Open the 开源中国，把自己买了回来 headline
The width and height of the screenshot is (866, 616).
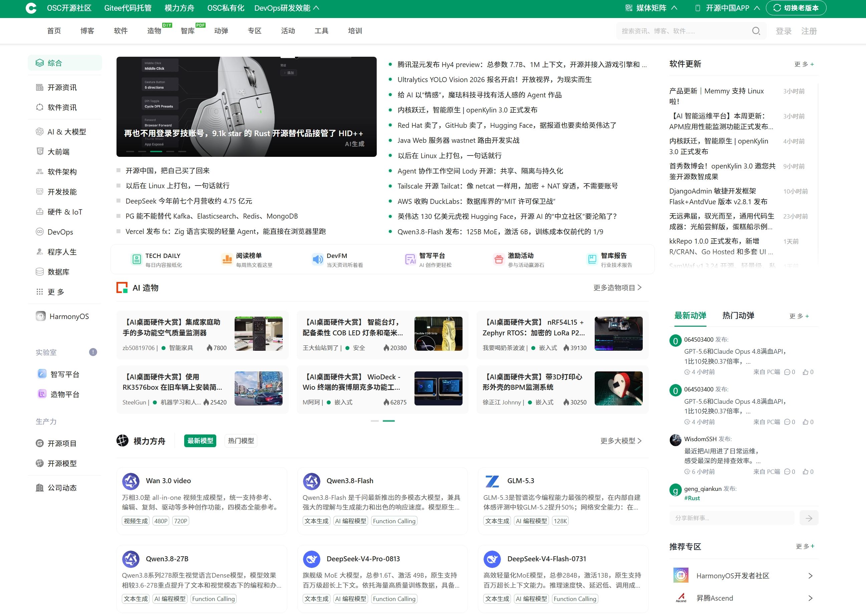[x=168, y=171]
